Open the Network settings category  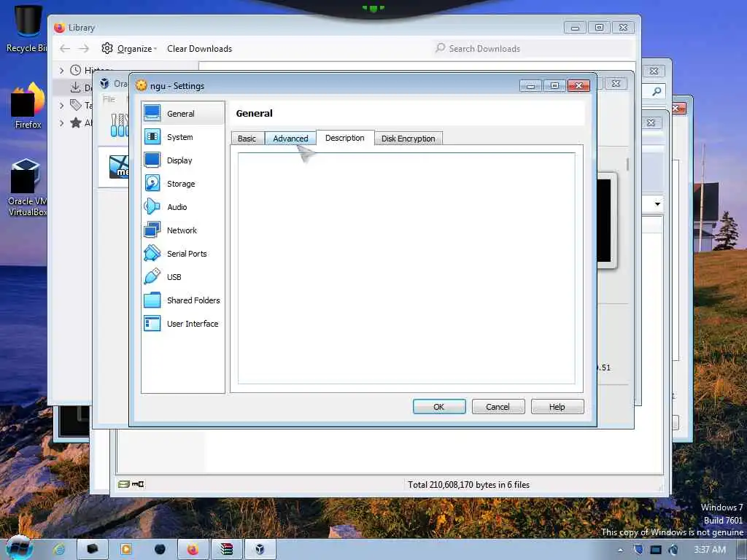[x=183, y=230]
